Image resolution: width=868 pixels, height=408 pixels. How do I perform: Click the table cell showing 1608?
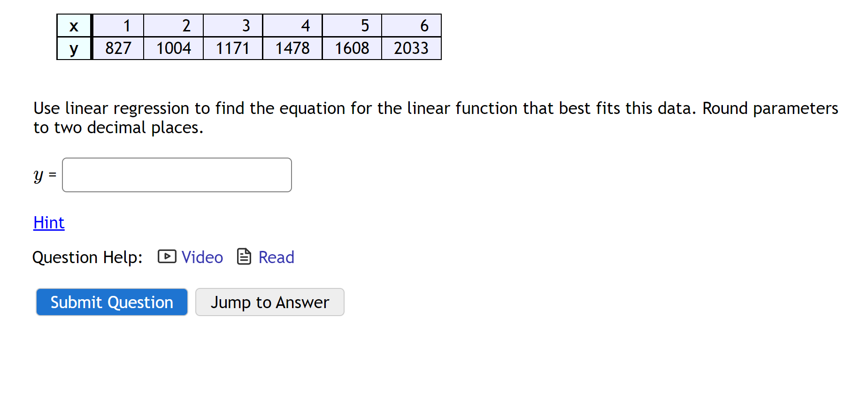pyautogui.click(x=352, y=48)
